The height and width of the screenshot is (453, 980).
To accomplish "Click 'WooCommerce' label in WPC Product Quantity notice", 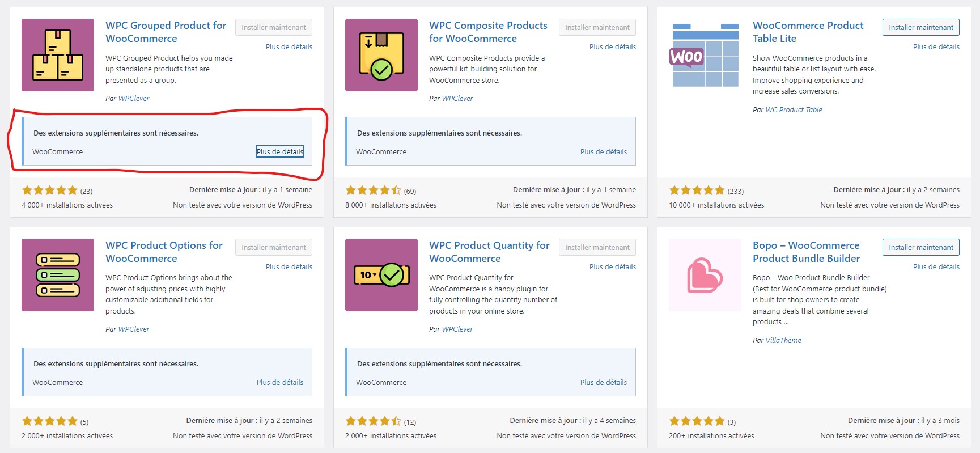I will coord(381,382).
